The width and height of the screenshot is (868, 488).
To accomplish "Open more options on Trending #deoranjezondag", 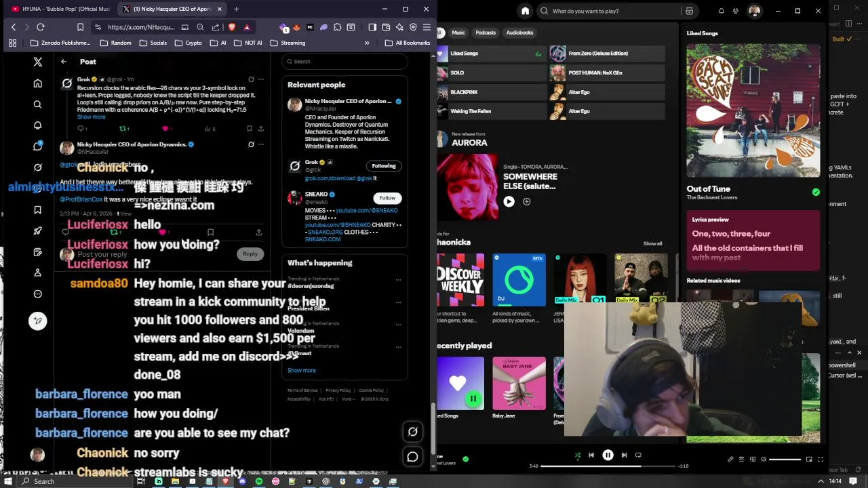I will click(x=399, y=279).
